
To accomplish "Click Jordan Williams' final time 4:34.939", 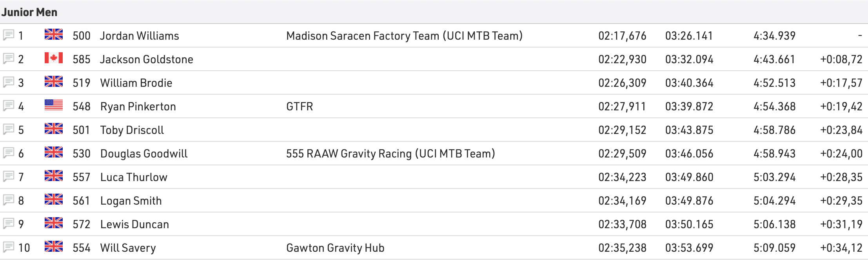I will 774,36.
